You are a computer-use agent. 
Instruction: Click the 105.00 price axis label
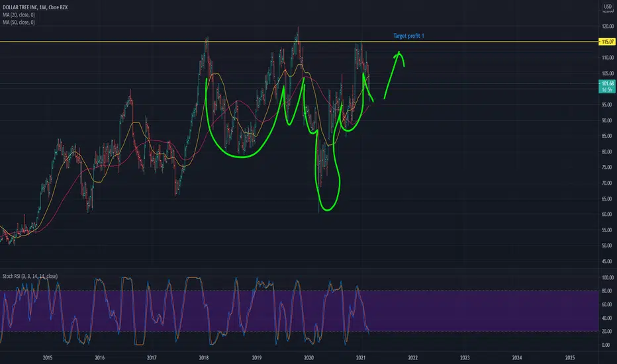[608, 73]
